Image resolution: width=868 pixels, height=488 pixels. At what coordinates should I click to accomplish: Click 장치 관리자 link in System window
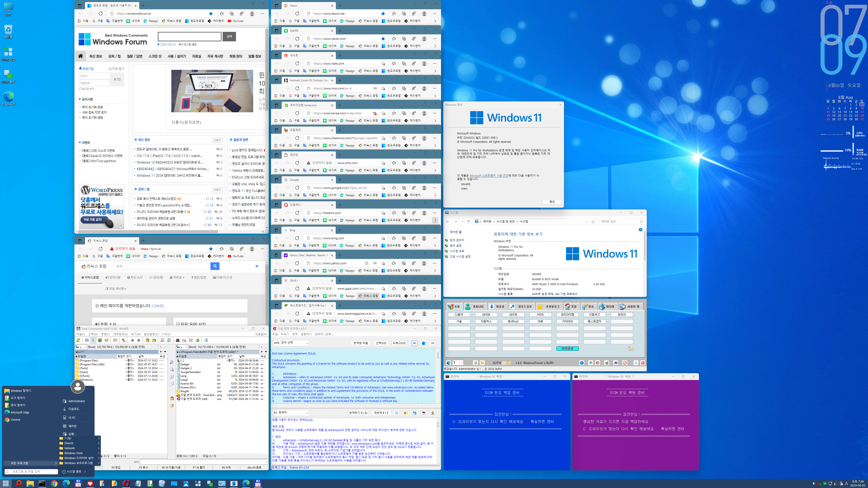click(x=457, y=240)
